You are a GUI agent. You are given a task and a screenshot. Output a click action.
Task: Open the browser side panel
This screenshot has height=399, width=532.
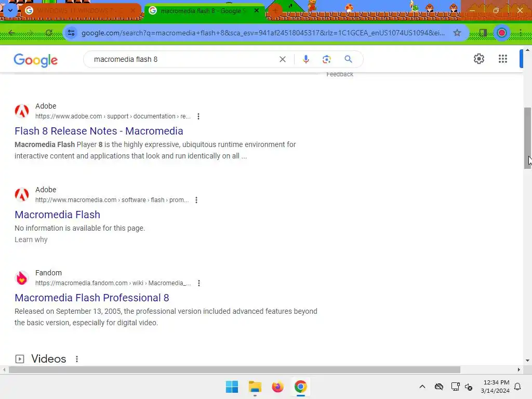[483, 33]
